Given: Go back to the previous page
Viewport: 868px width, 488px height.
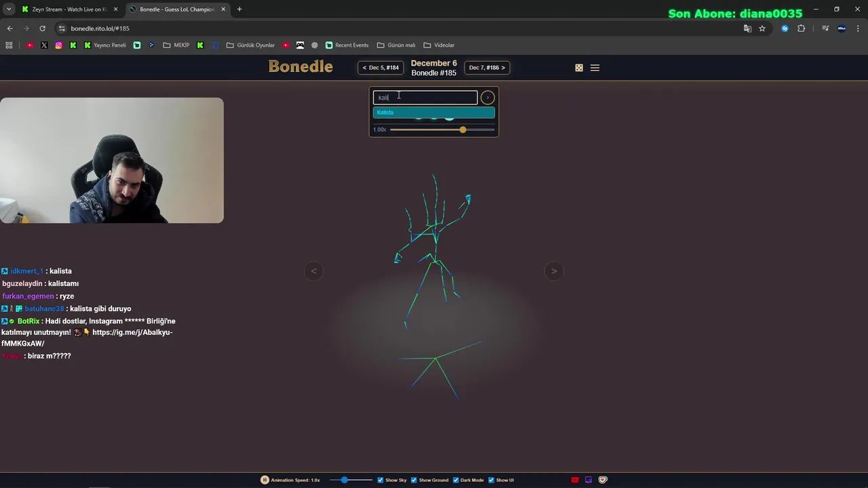Looking at the screenshot, I should [x=9, y=28].
